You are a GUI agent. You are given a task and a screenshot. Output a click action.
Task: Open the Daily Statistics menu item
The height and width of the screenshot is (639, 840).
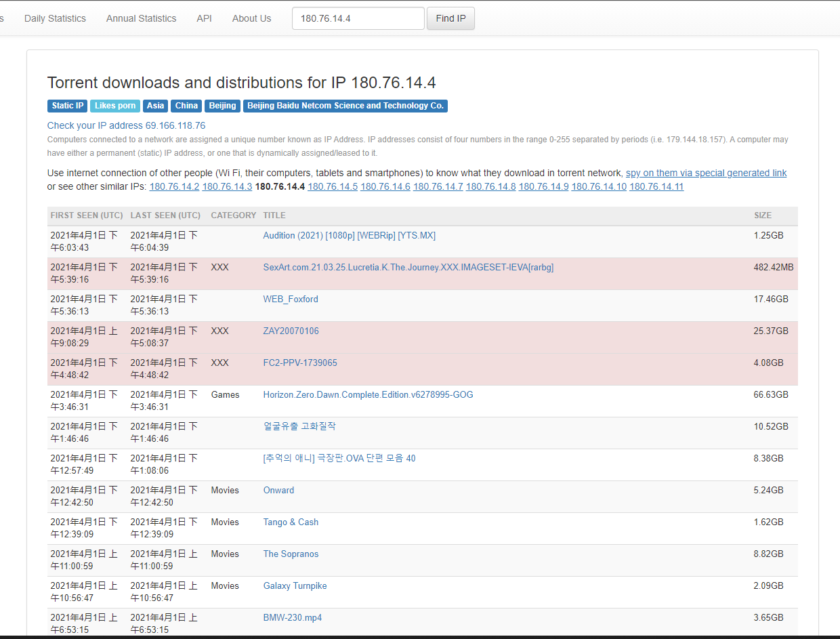55,18
